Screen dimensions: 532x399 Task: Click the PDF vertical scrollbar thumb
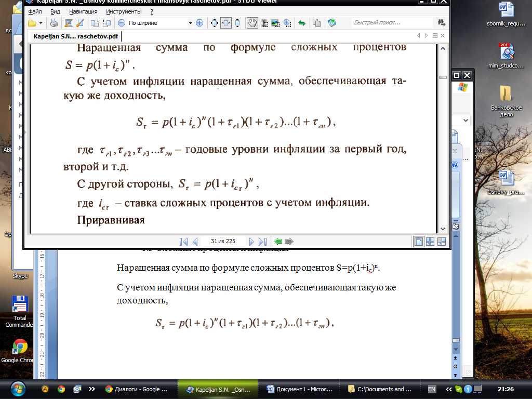coord(443,77)
